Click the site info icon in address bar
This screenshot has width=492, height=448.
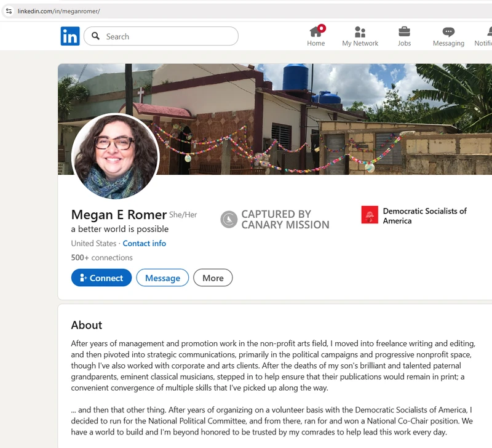click(x=9, y=11)
